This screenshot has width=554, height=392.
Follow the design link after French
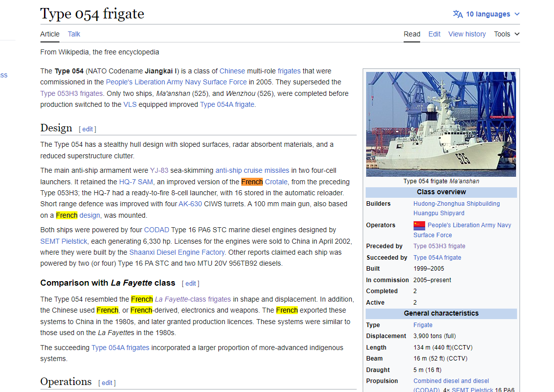90,215
